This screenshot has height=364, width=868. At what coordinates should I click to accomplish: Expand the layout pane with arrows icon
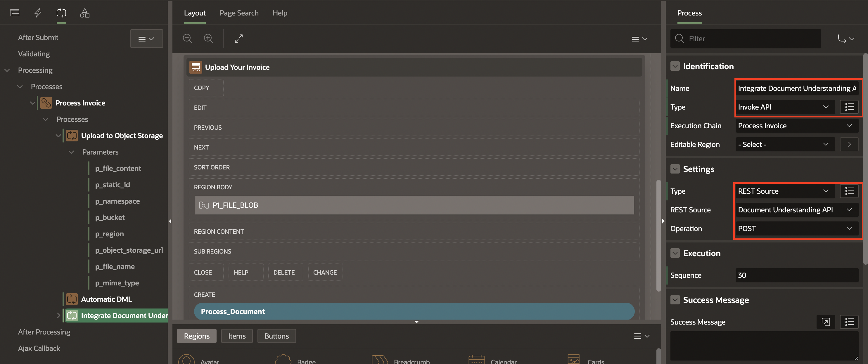[x=238, y=38]
